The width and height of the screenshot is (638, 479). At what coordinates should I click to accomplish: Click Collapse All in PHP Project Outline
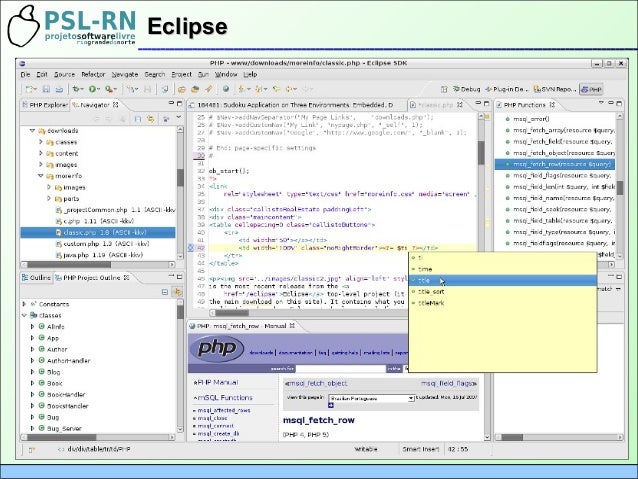[x=165, y=292]
